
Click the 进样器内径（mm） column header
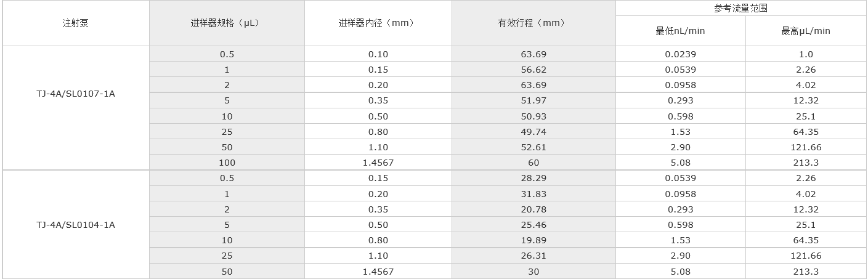click(378, 23)
